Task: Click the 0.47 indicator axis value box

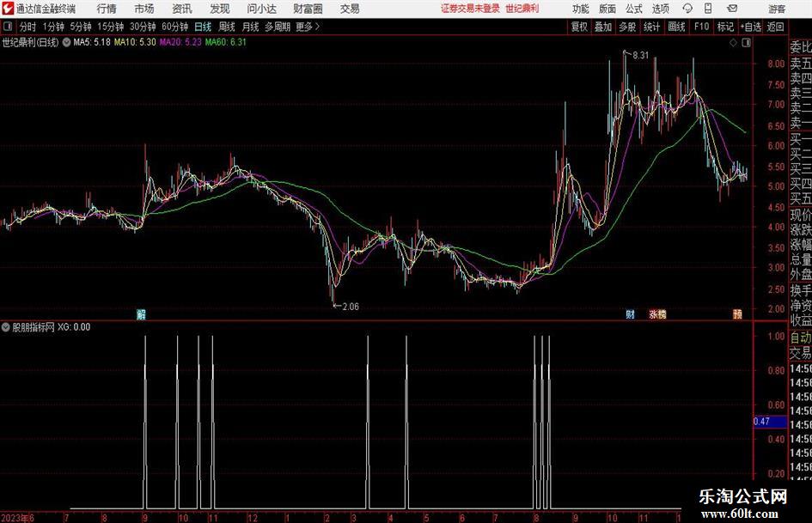Action: 770,422
